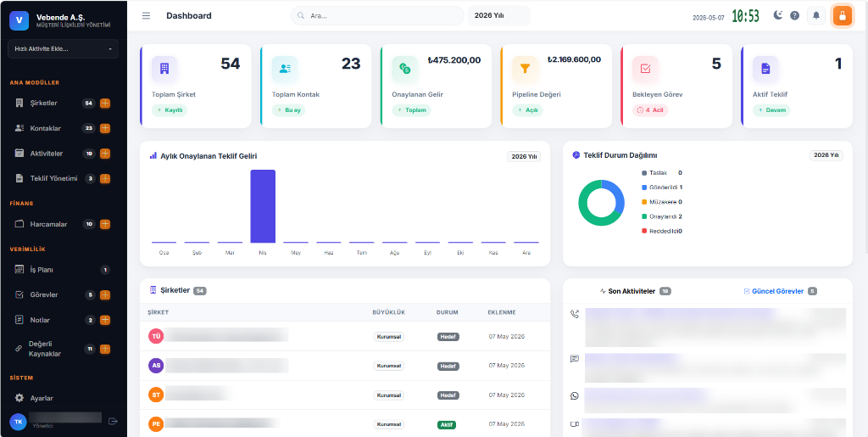The width and height of the screenshot is (868, 437).
Task: Click 2026 Yılı badge on Teklif Durum chart
Action: pos(826,155)
